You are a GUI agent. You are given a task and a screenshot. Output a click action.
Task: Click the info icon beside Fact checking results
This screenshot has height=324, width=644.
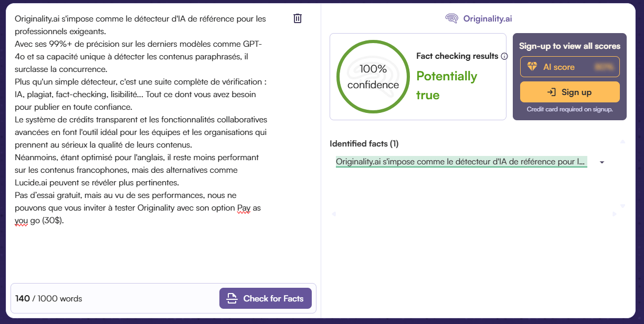click(504, 56)
